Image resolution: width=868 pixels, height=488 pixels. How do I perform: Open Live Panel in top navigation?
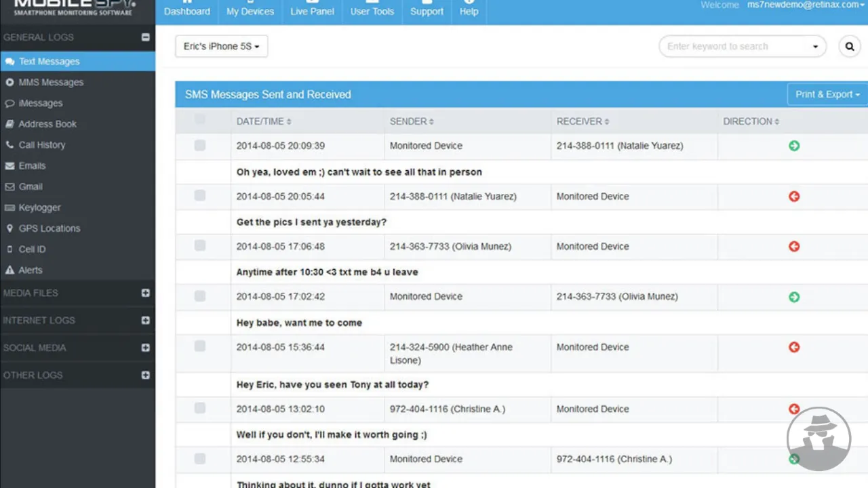point(312,12)
